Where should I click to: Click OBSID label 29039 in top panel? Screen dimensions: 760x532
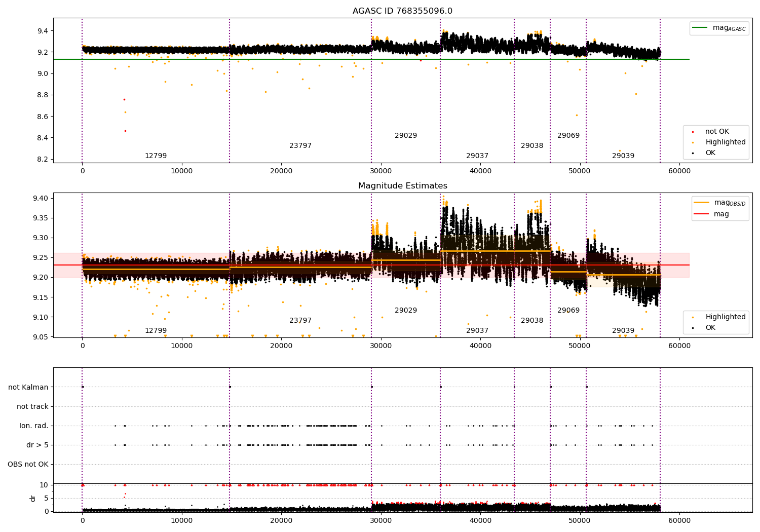pos(623,156)
